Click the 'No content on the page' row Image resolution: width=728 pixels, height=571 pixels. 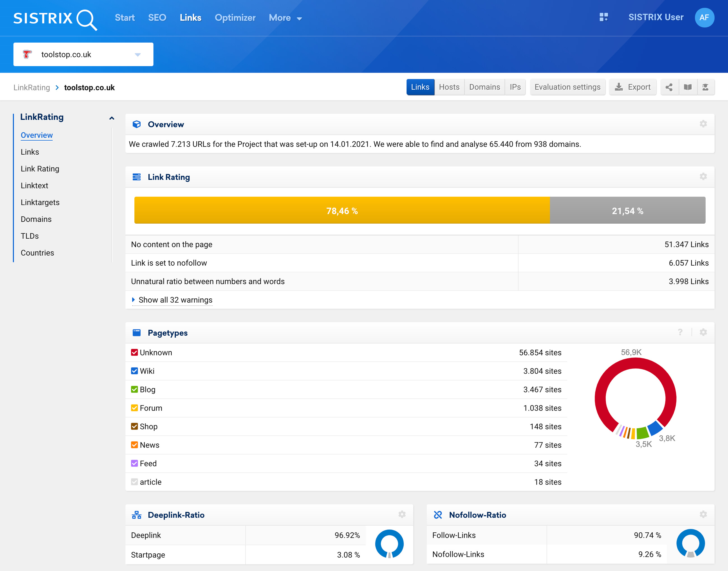(x=420, y=245)
